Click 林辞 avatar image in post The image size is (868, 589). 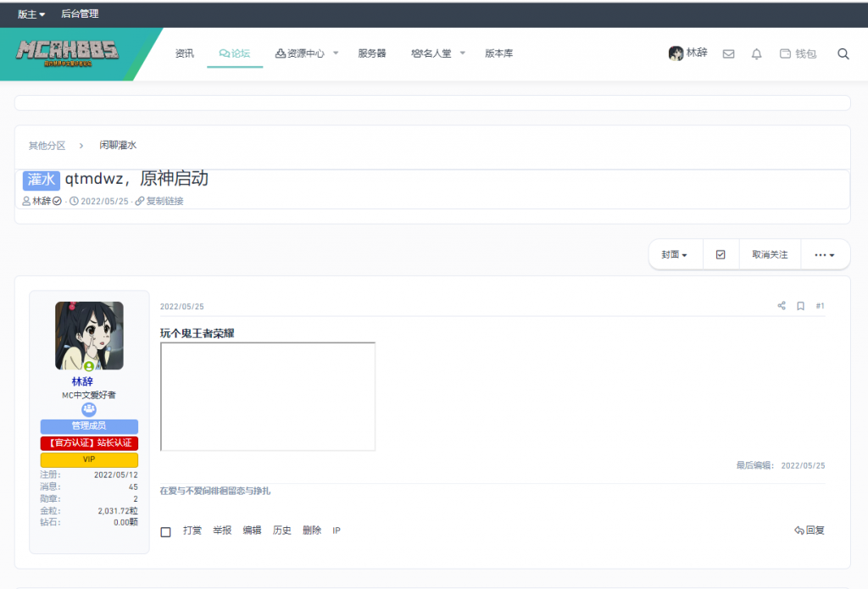pos(89,336)
